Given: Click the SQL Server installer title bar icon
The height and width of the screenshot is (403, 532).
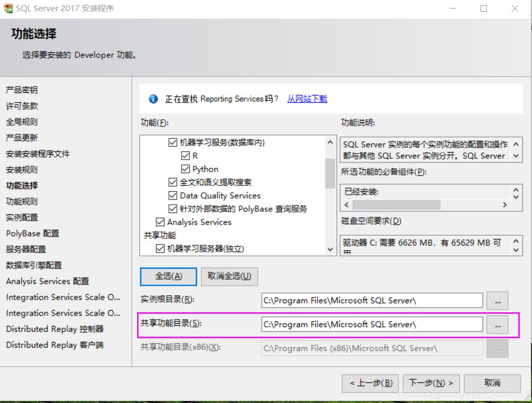Looking at the screenshot, I should 8,8.
